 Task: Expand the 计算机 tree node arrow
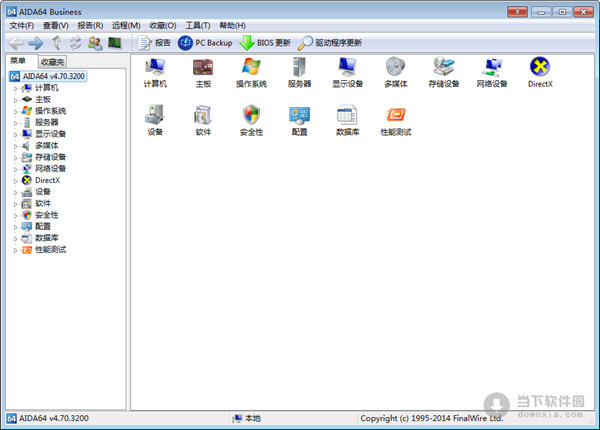[x=16, y=89]
